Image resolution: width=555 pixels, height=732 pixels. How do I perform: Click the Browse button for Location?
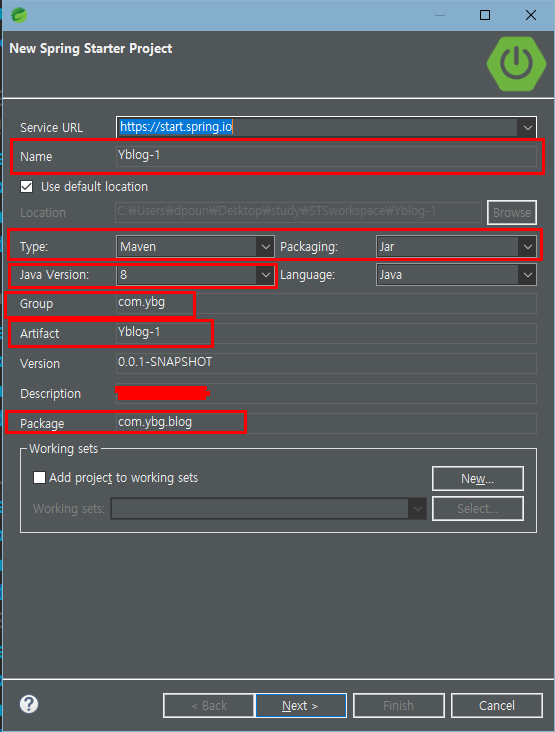[x=512, y=212]
